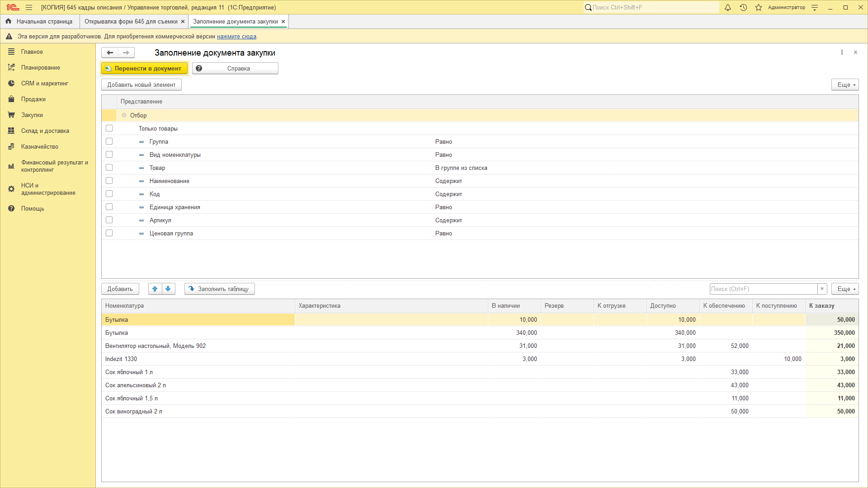
Task: Go back with the left arrow button
Action: click(x=110, y=53)
